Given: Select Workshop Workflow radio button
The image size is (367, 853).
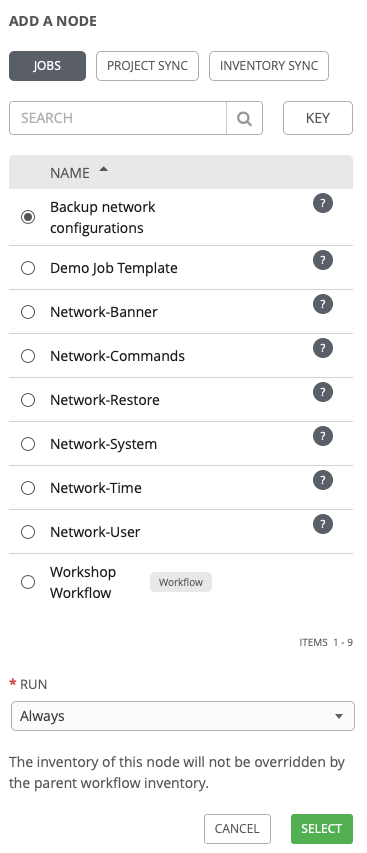Looking at the screenshot, I should [28, 582].
